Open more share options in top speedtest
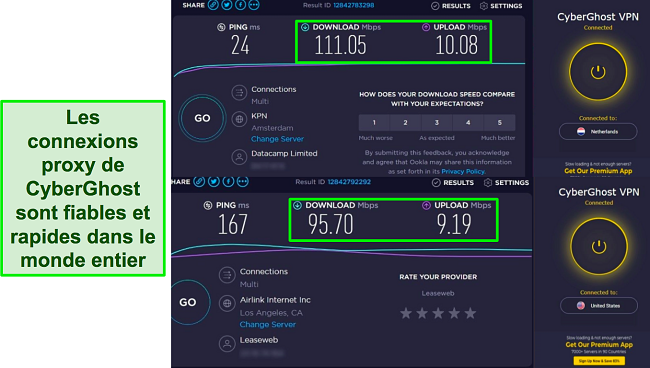This screenshot has height=368, width=650. pos(254,5)
